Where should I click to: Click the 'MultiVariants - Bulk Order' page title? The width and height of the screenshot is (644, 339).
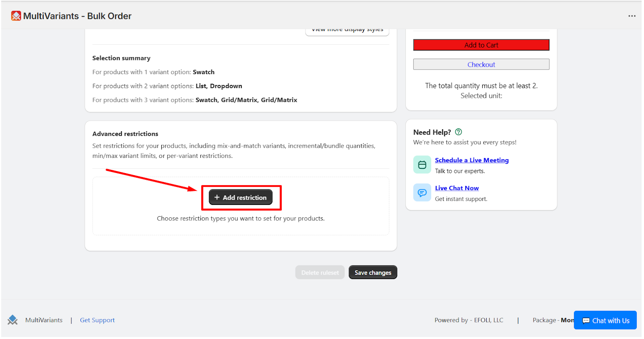(77, 16)
